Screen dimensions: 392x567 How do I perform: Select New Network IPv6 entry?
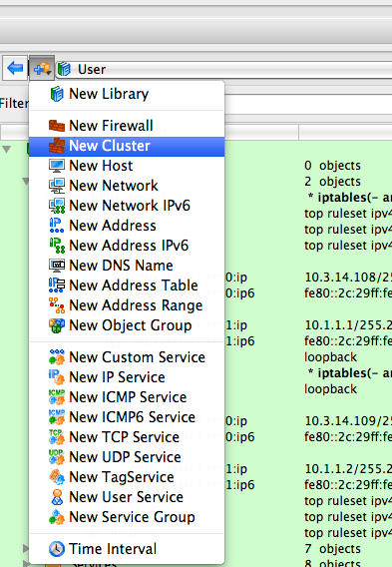[x=130, y=206]
